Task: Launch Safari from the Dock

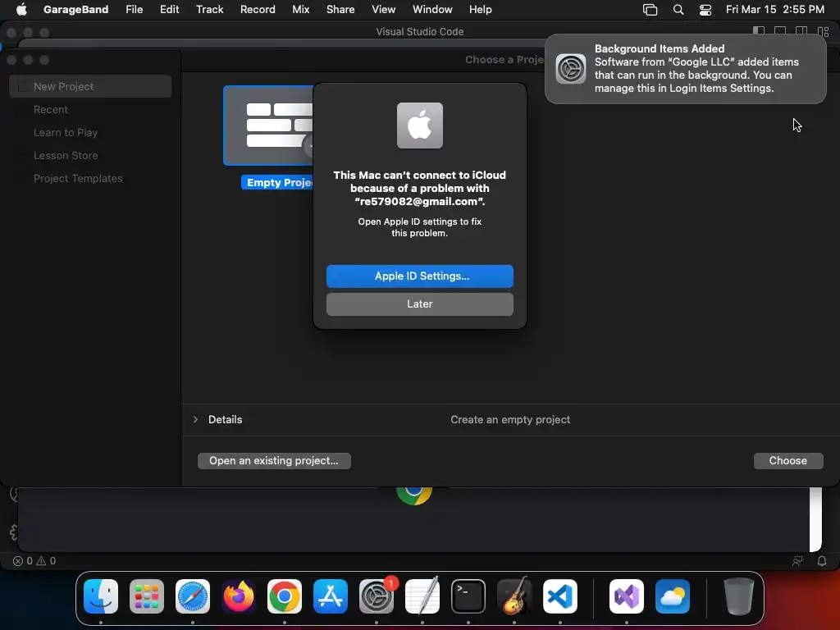Action: click(193, 596)
